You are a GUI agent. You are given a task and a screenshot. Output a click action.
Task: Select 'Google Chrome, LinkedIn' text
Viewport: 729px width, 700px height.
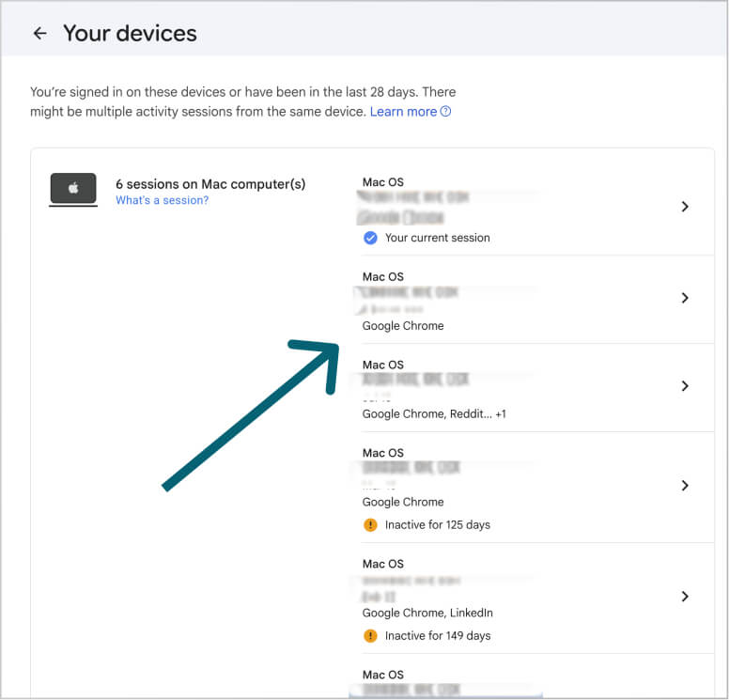click(x=427, y=613)
